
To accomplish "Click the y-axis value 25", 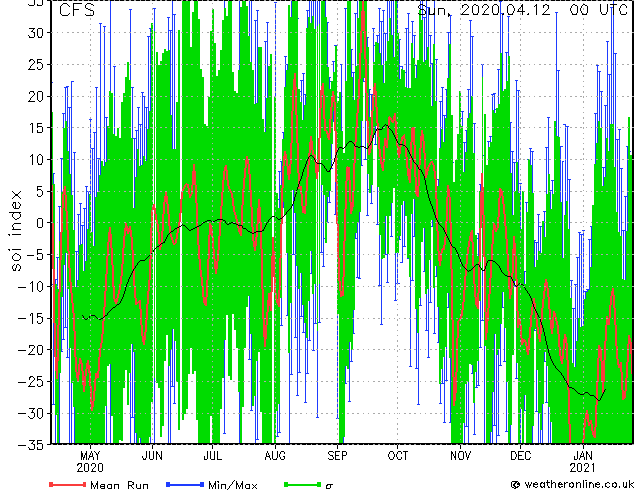I will 36,64.
